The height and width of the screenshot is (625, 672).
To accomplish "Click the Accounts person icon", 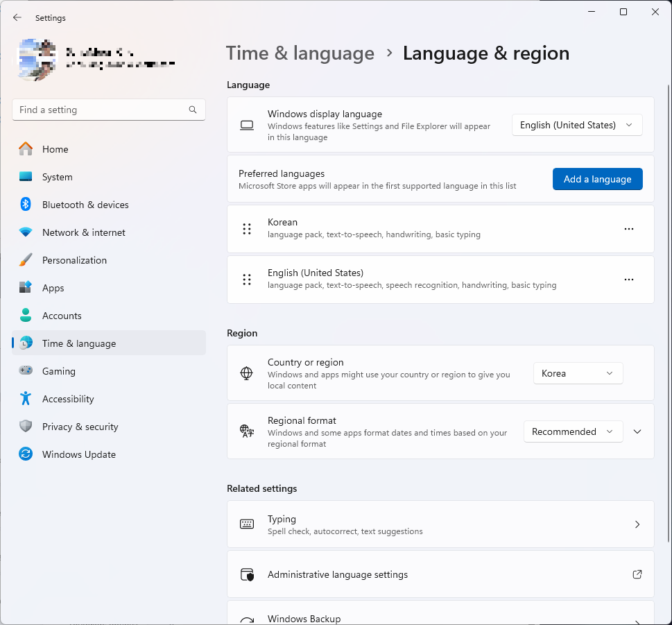I will pyautogui.click(x=26, y=315).
